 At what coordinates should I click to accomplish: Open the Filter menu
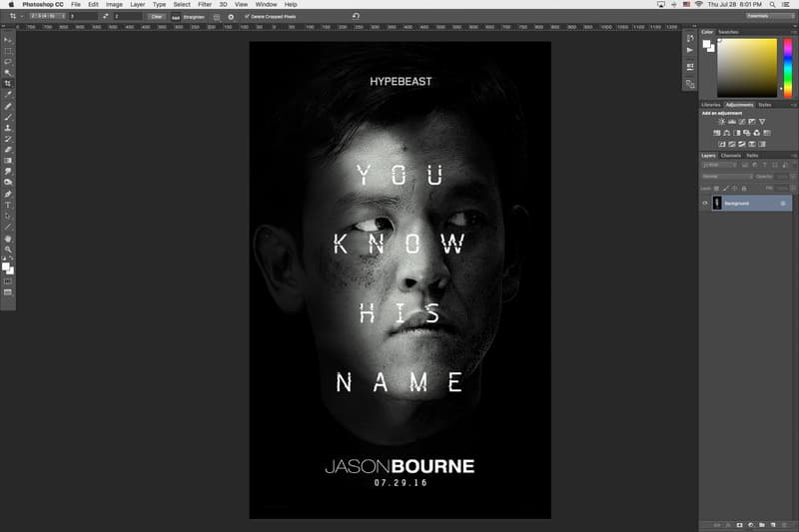coord(205,5)
